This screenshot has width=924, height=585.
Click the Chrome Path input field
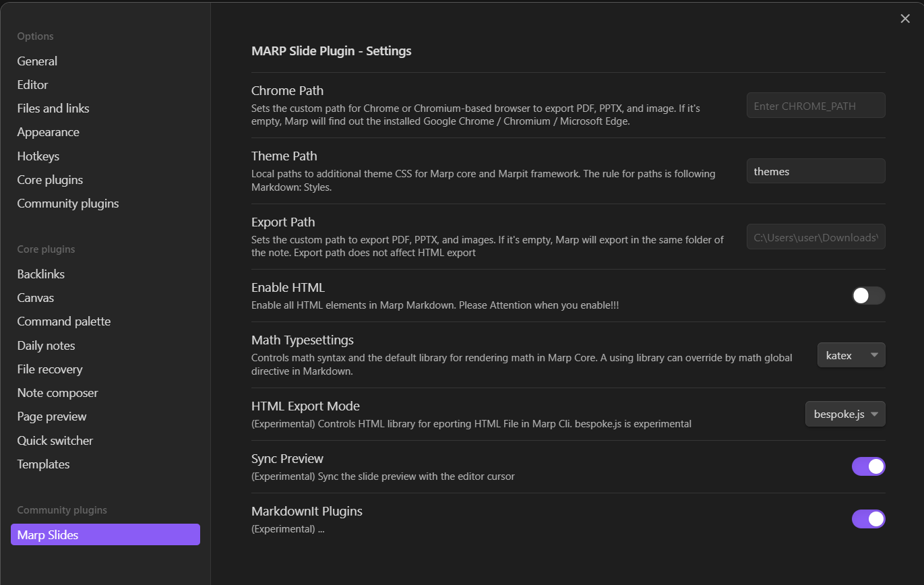coord(815,106)
